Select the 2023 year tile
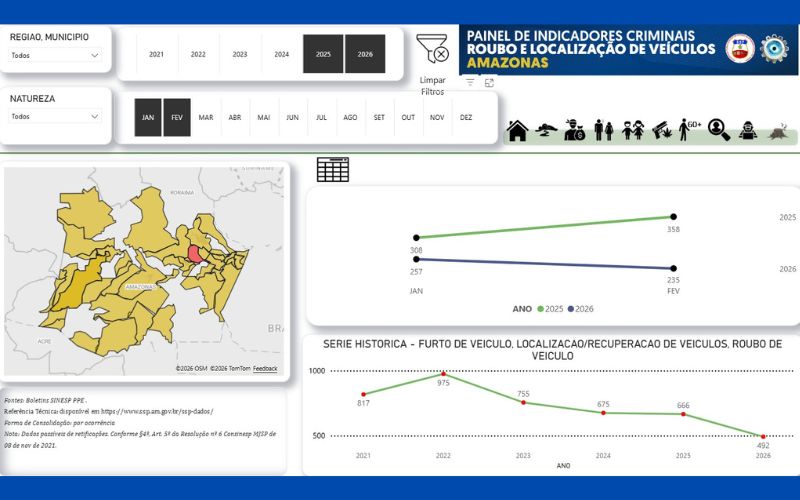 point(240,54)
